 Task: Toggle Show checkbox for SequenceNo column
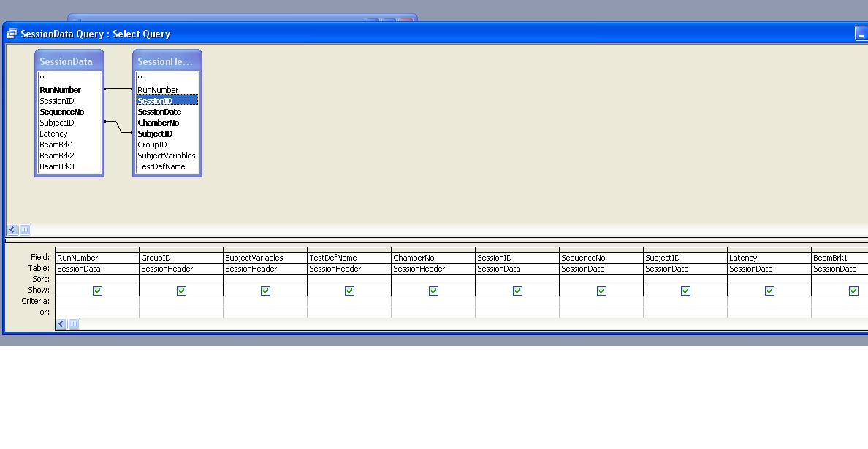click(x=602, y=291)
